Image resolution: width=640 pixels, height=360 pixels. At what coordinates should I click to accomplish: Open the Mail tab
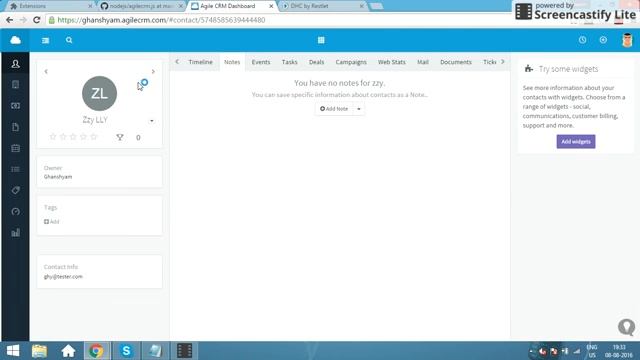(x=423, y=62)
